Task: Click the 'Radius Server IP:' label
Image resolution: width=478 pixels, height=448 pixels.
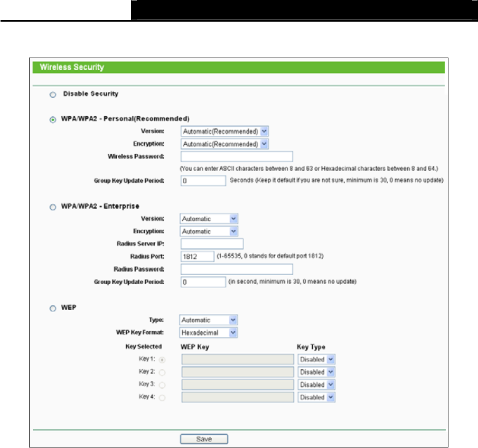Action: 140,244
